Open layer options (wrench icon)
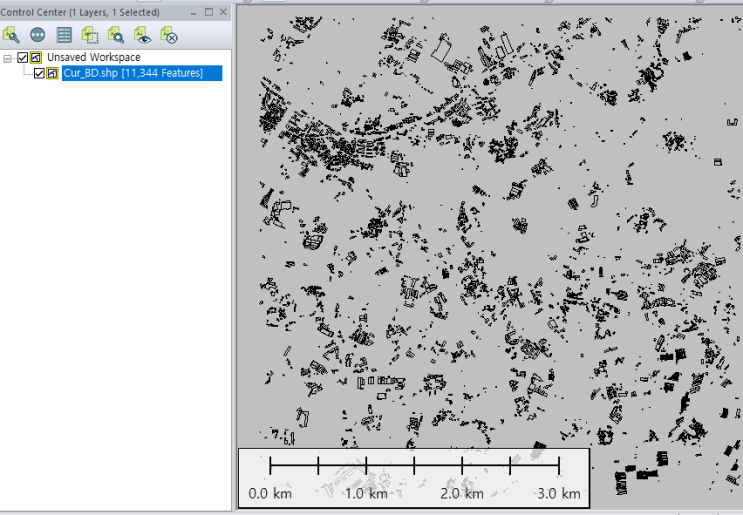 (x=11, y=35)
